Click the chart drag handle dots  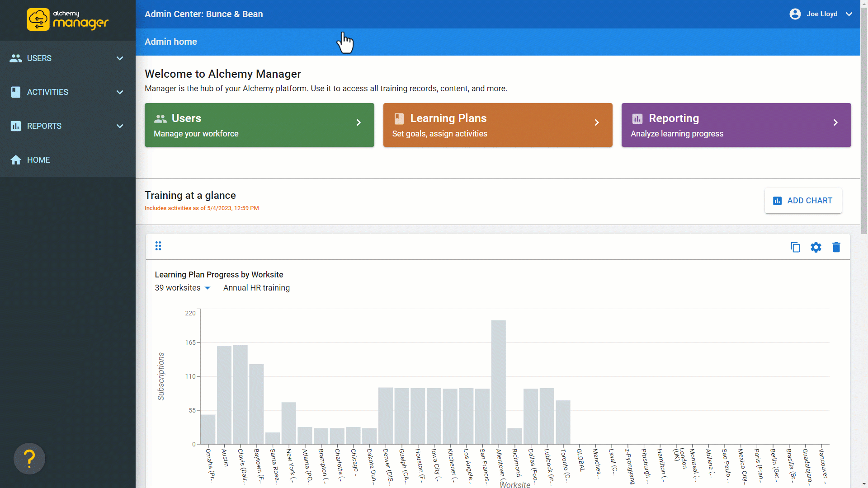point(158,246)
